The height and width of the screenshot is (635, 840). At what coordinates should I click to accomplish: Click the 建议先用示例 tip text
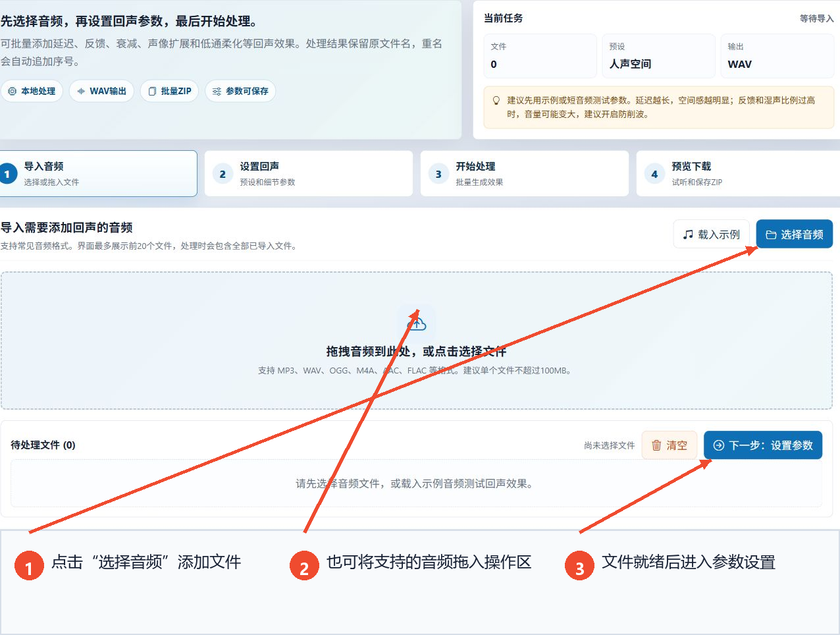(661, 107)
